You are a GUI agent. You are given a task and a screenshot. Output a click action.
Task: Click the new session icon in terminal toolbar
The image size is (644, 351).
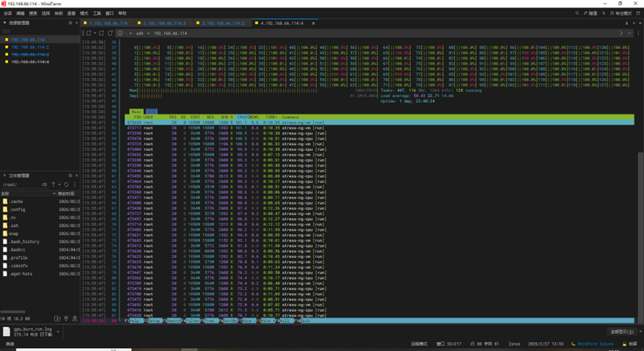coord(89,33)
